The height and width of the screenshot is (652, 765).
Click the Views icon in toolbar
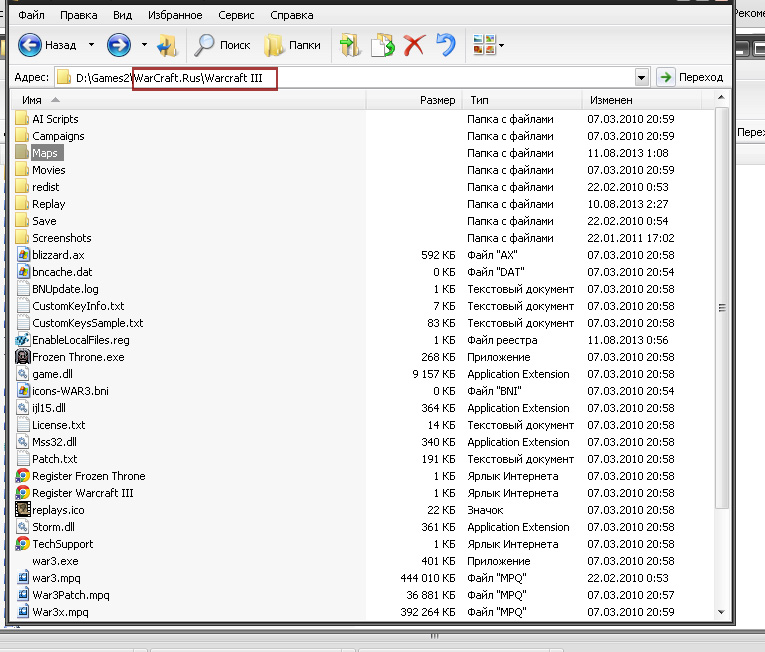coord(484,44)
